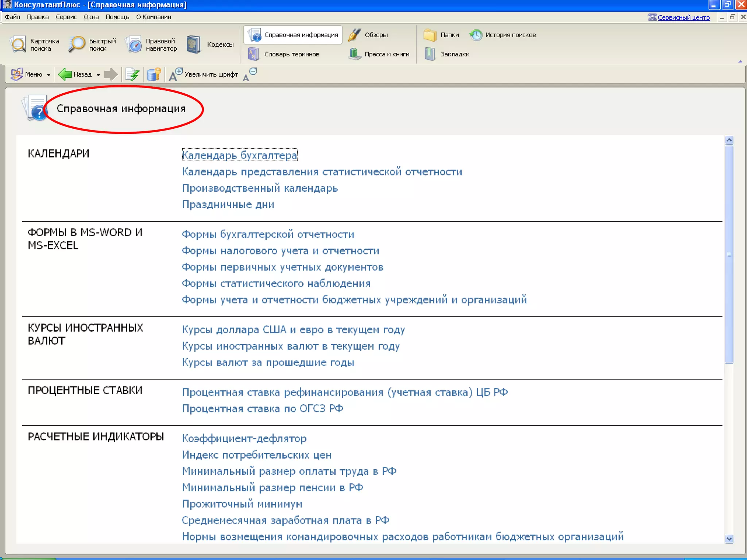The image size is (747, 560).
Task: Open the Кодексы section
Action: [210, 44]
